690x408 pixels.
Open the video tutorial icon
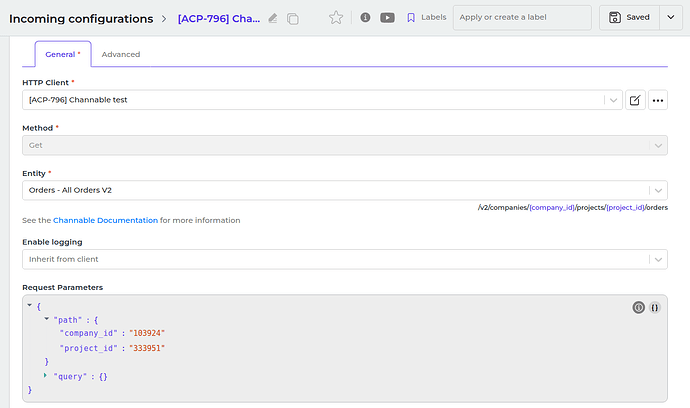tap(387, 17)
